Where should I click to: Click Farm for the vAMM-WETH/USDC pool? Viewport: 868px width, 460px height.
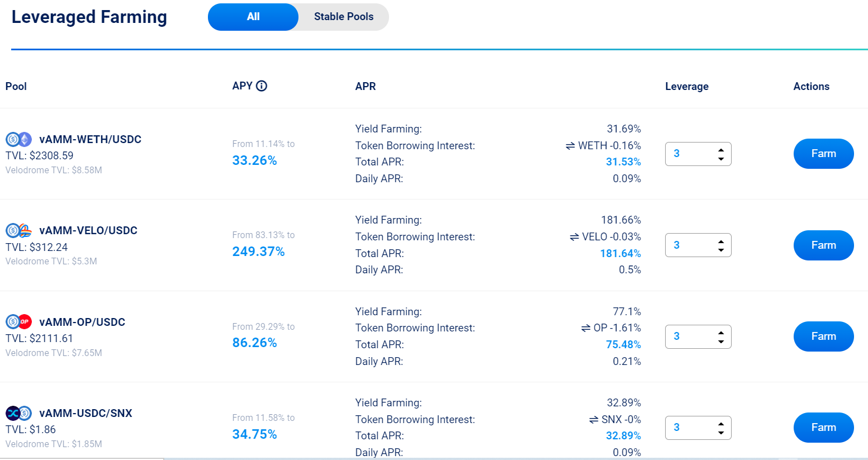[x=823, y=154]
